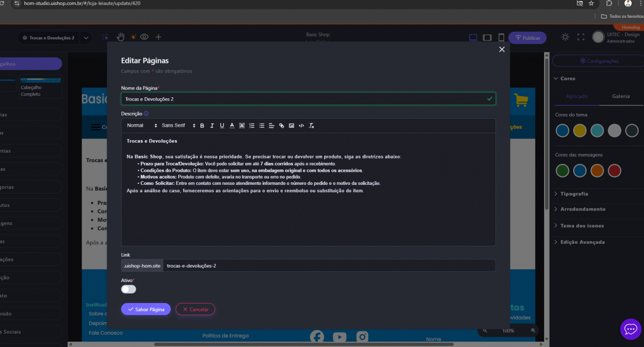
Task: Toggle bold formatting in description editor
Action: tap(202, 126)
